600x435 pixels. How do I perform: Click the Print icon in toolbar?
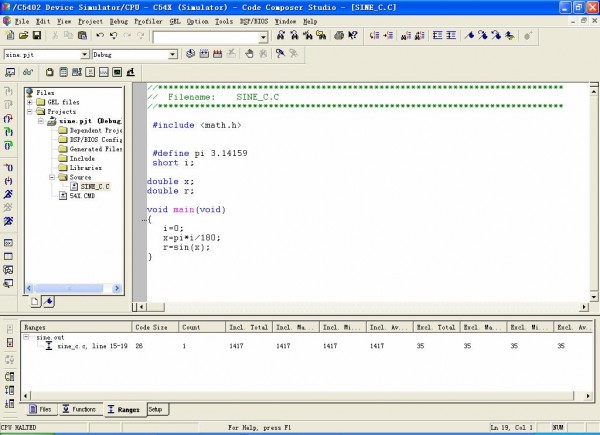[340, 36]
